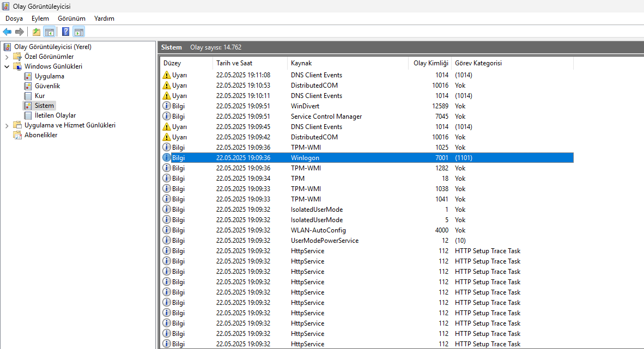This screenshot has height=349, width=644.
Task: Sort by the Kaynak column header
Action: pos(348,63)
